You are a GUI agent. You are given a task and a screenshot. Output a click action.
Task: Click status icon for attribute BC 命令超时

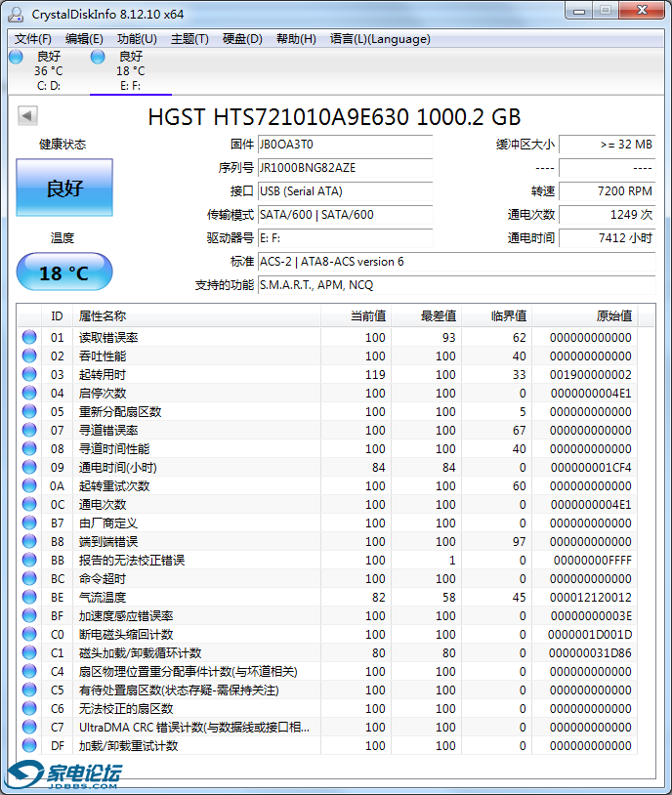pyautogui.click(x=29, y=578)
